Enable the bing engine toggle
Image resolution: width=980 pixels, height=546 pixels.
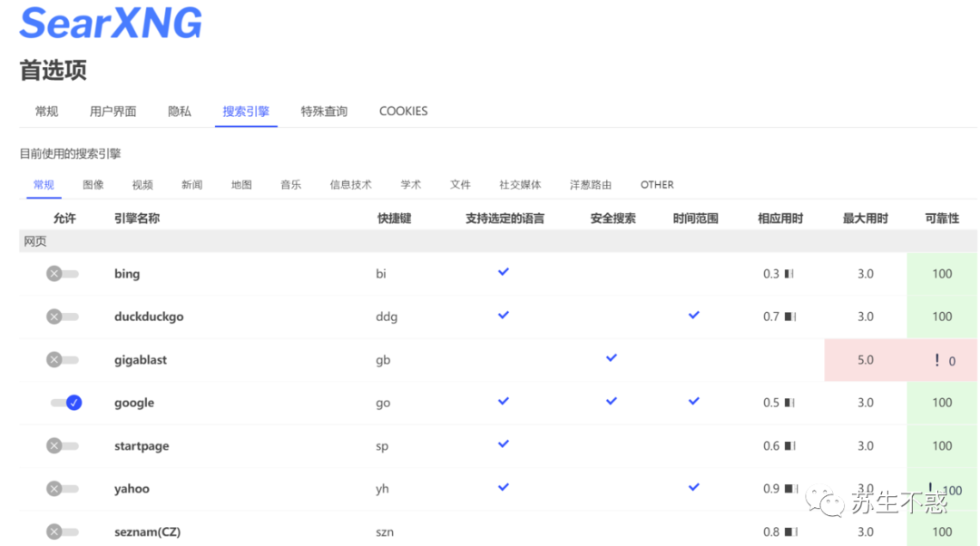pyautogui.click(x=63, y=274)
